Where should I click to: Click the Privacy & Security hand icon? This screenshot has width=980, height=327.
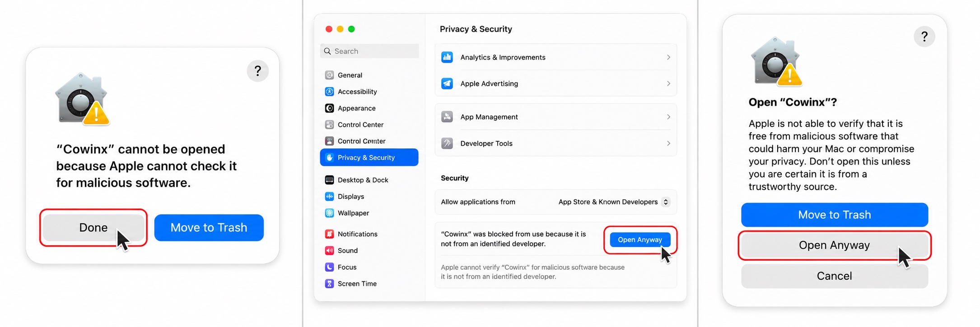tap(329, 157)
